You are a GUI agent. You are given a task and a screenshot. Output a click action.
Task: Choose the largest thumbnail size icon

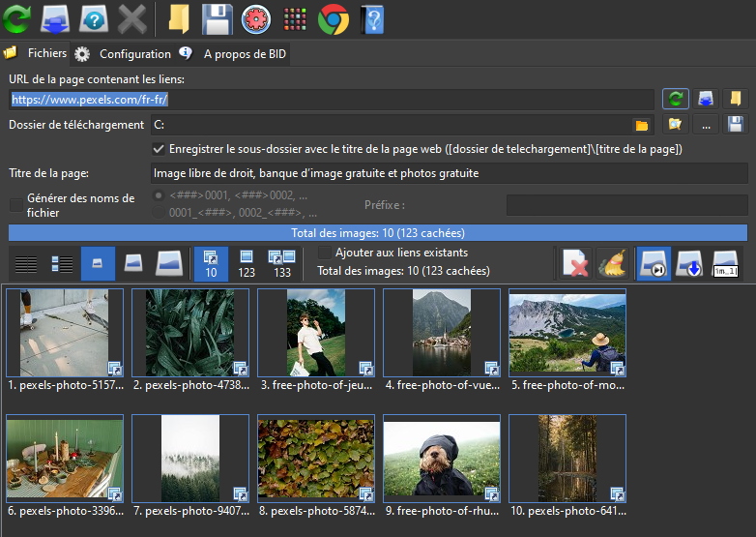(x=168, y=264)
